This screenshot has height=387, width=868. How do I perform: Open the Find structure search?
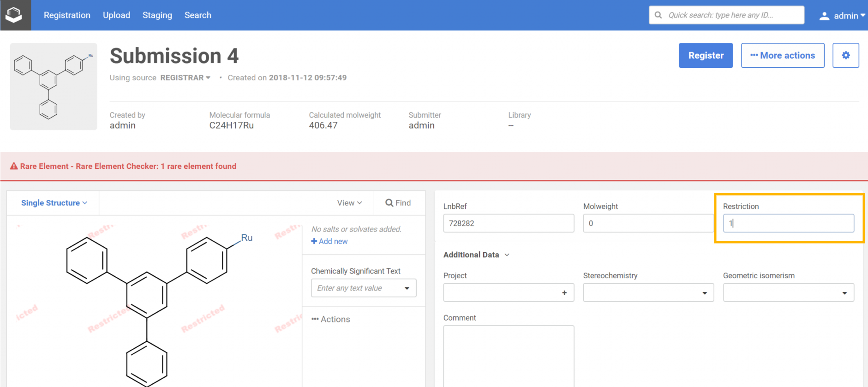point(398,203)
